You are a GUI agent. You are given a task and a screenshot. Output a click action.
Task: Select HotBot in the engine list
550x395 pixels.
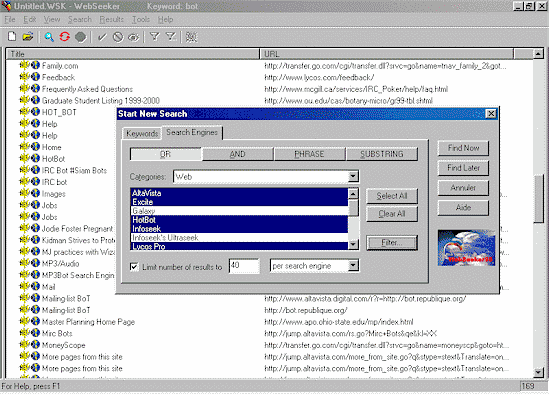click(239, 220)
